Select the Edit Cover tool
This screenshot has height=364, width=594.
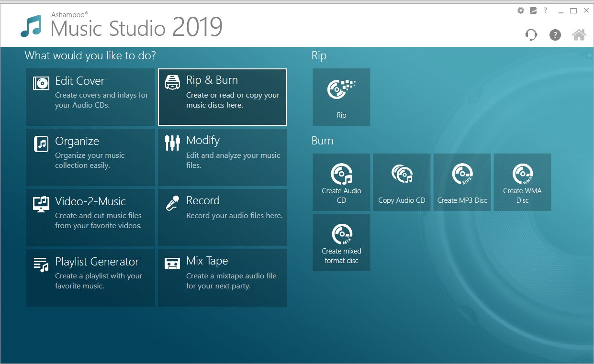pyautogui.click(x=90, y=97)
